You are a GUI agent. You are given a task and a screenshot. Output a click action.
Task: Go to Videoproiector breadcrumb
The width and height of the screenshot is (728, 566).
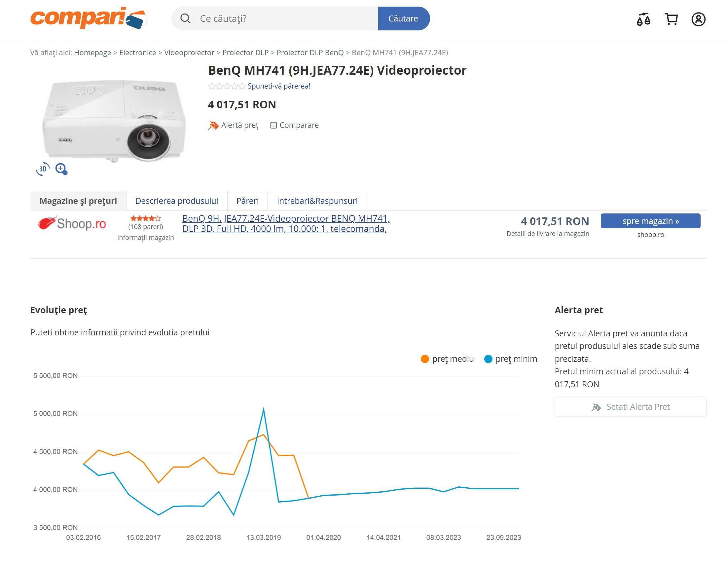(x=189, y=52)
